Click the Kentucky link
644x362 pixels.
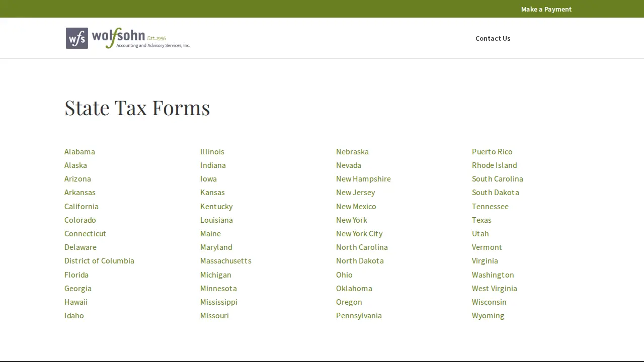[x=216, y=206]
